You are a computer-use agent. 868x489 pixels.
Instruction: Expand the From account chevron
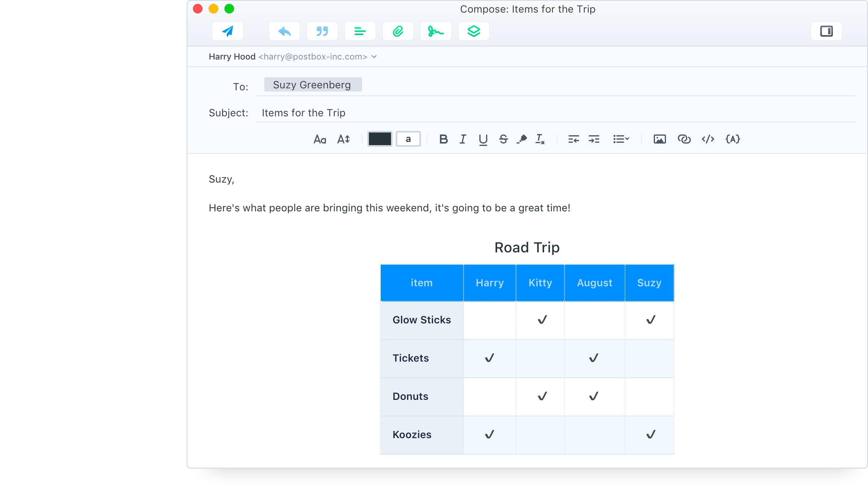click(374, 57)
